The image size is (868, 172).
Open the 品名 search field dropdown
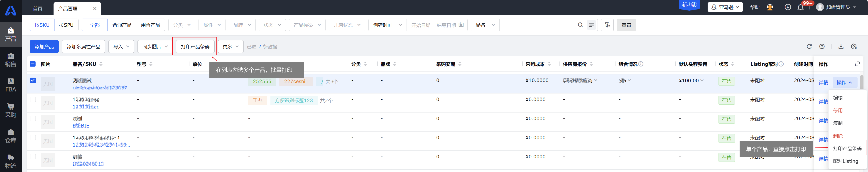coord(485,25)
